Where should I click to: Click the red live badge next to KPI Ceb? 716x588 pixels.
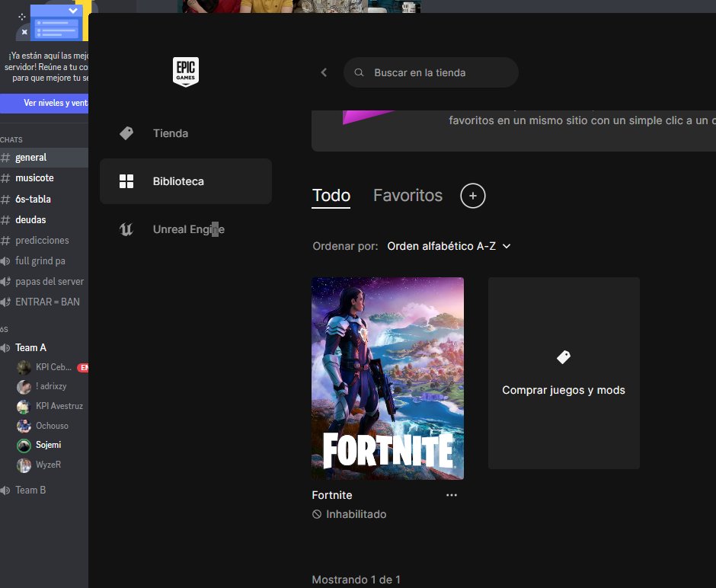(83, 367)
